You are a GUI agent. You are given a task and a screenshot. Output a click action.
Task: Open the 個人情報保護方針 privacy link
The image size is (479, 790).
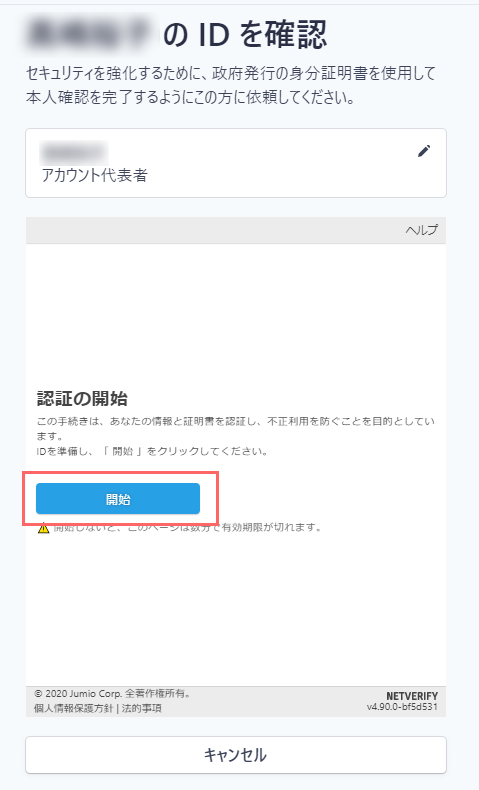(x=74, y=708)
